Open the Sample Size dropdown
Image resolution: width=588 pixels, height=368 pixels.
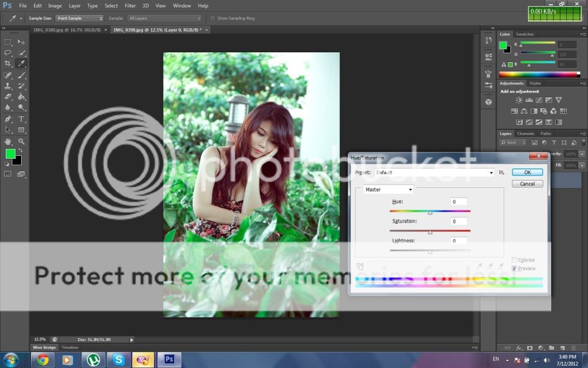tap(79, 18)
